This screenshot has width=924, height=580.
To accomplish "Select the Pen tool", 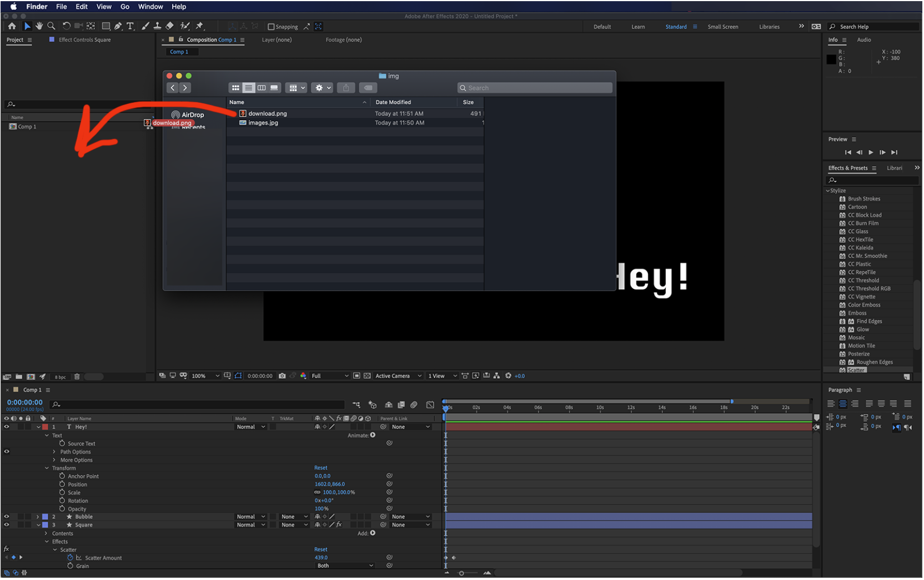I will (x=118, y=26).
